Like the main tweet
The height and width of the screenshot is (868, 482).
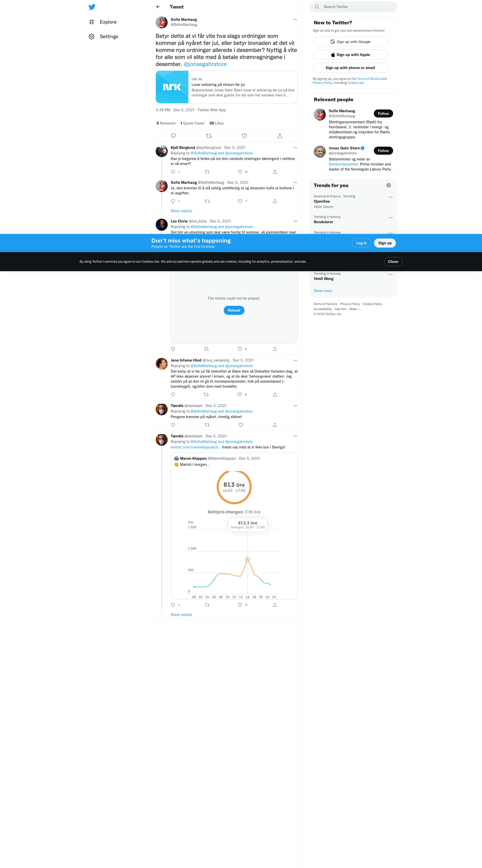[x=244, y=136]
